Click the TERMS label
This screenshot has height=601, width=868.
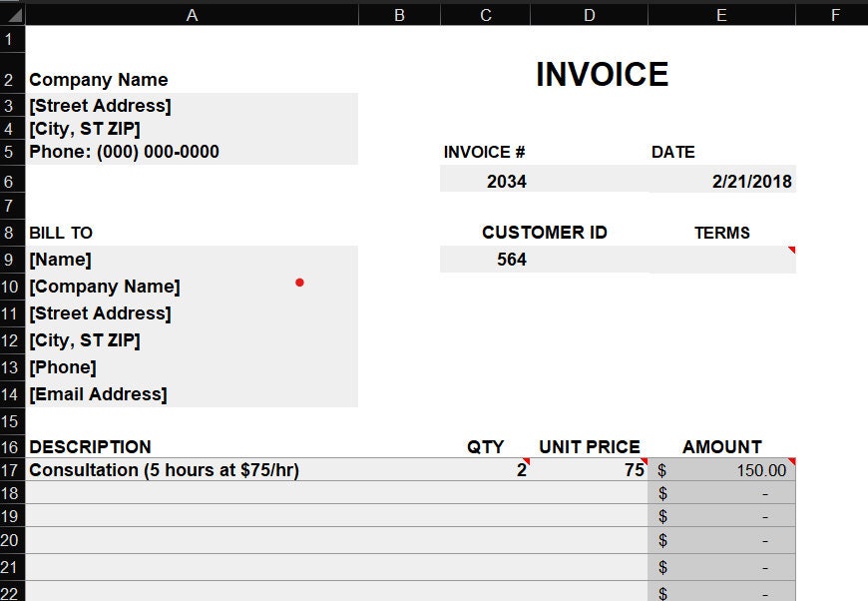[x=722, y=233]
